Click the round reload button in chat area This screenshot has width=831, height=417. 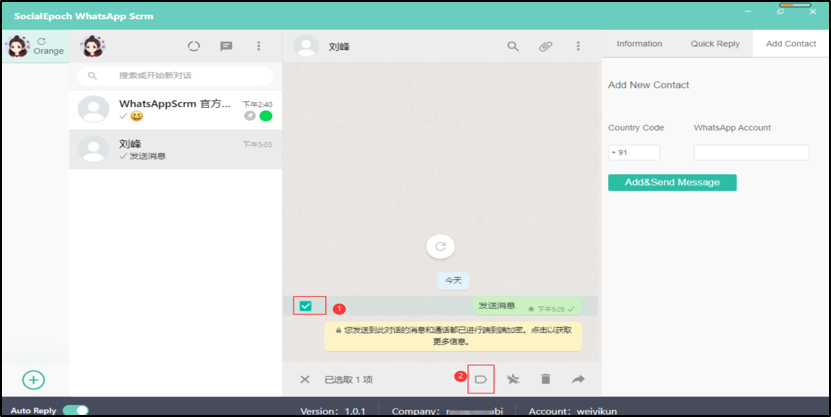(x=440, y=246)
